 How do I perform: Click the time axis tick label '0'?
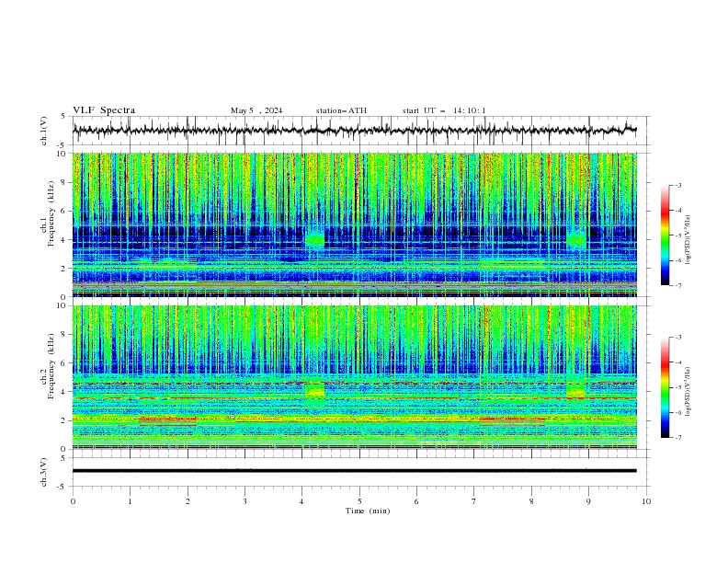[73, 501]
